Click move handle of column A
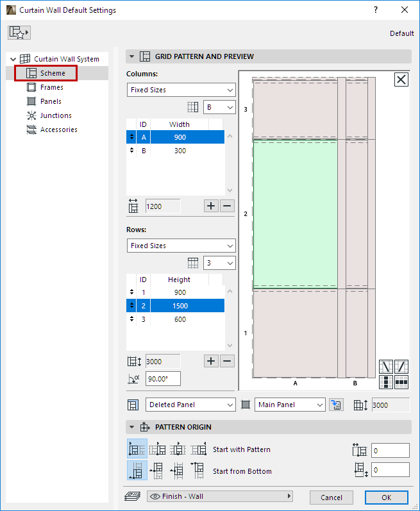 pyautogui.click(x=131, y=137)
